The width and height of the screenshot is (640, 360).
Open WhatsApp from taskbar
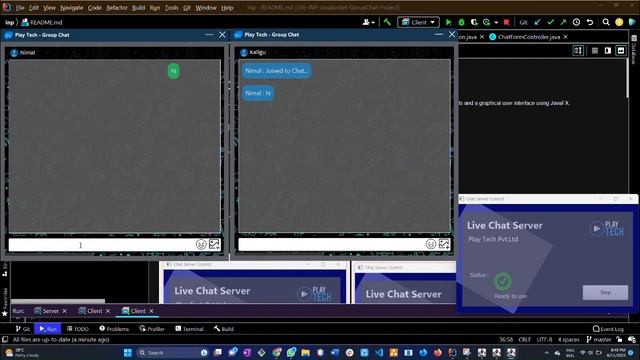pos(291,353)
